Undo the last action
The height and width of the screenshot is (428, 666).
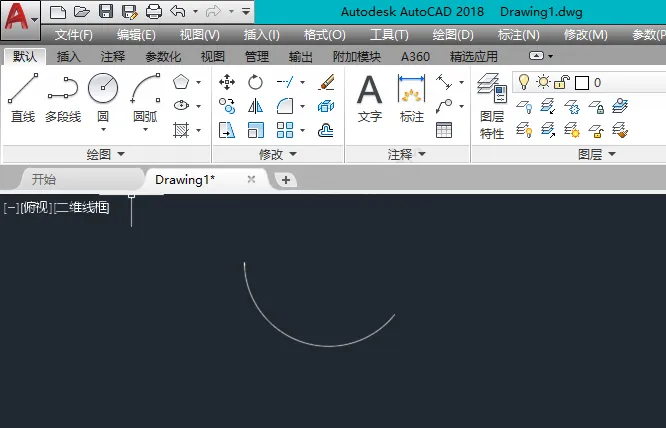coord(178,11)
